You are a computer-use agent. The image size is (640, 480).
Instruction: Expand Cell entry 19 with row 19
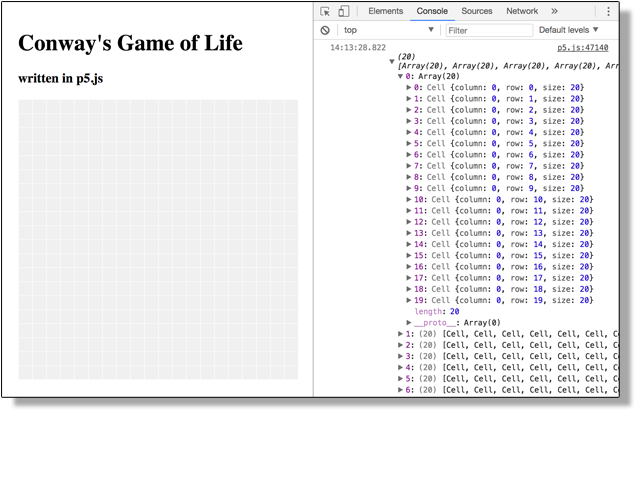pyautogui.click(x=409, y=300)
